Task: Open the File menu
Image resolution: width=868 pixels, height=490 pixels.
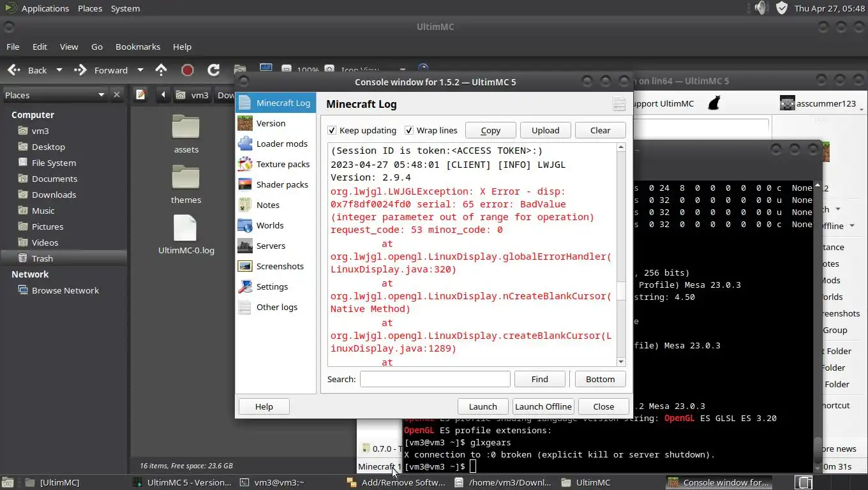Action: [x=13, y=47]
